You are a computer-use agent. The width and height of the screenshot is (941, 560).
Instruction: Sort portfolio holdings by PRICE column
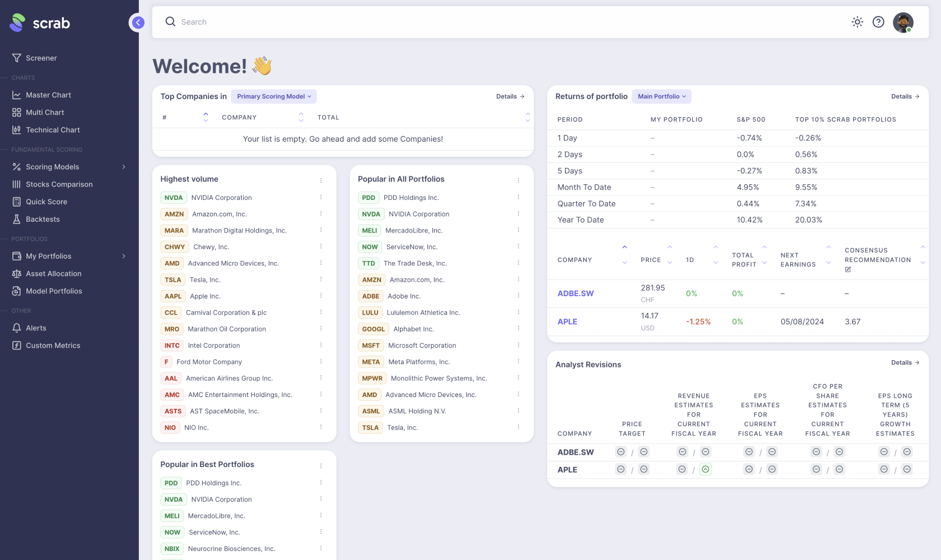pos(669,255)
